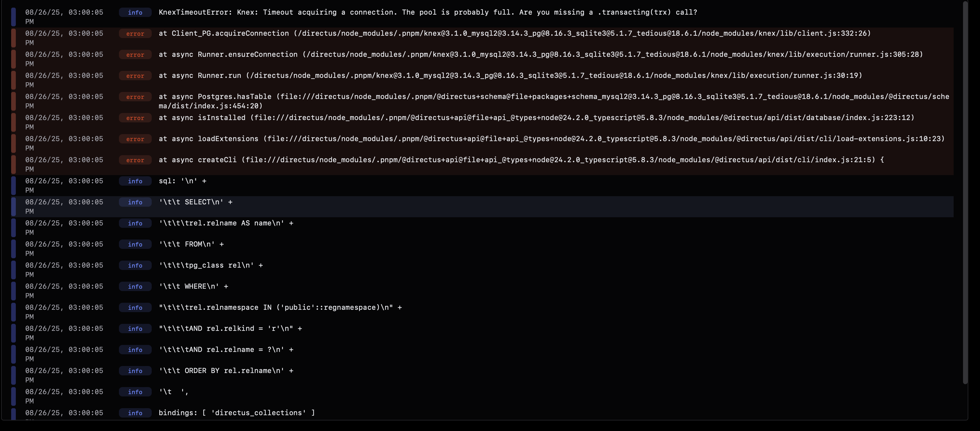Click error badge next to isInstalled line
Screen dimensions: 980x431
tap(135, 118)
